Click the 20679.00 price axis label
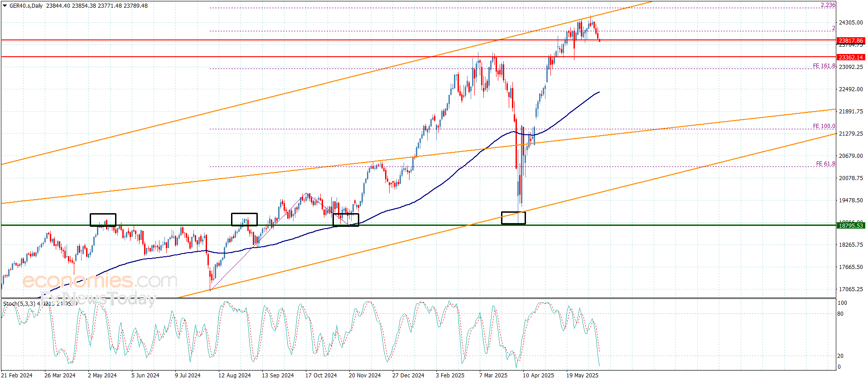This screenshot has width=868, height=381. click(x=851, y=156)
